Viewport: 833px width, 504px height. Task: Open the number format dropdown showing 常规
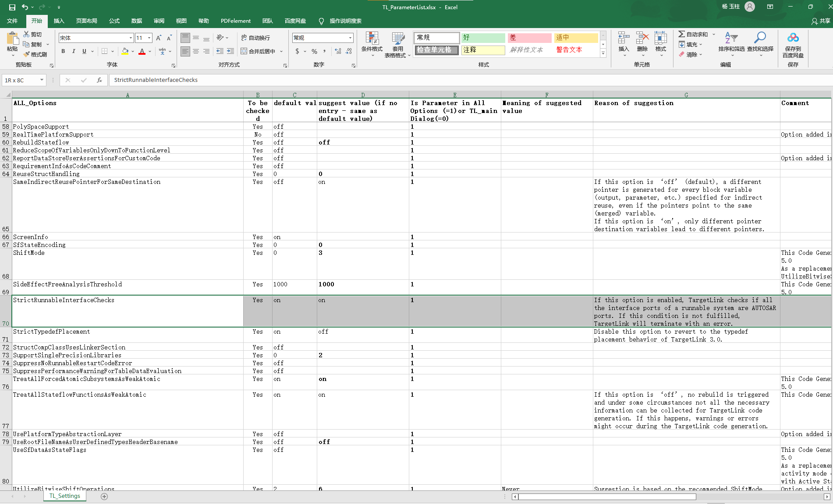click(350, 38)
